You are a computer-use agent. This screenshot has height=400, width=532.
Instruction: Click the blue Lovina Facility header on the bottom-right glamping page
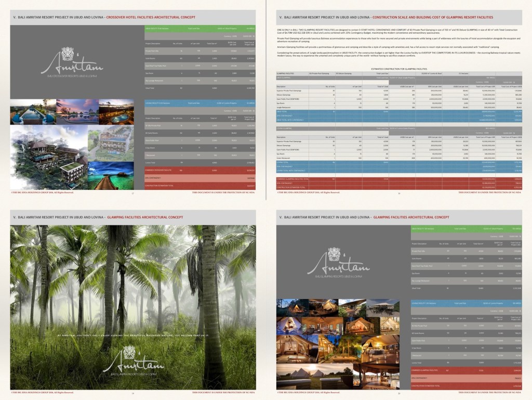tap(466, 303)
